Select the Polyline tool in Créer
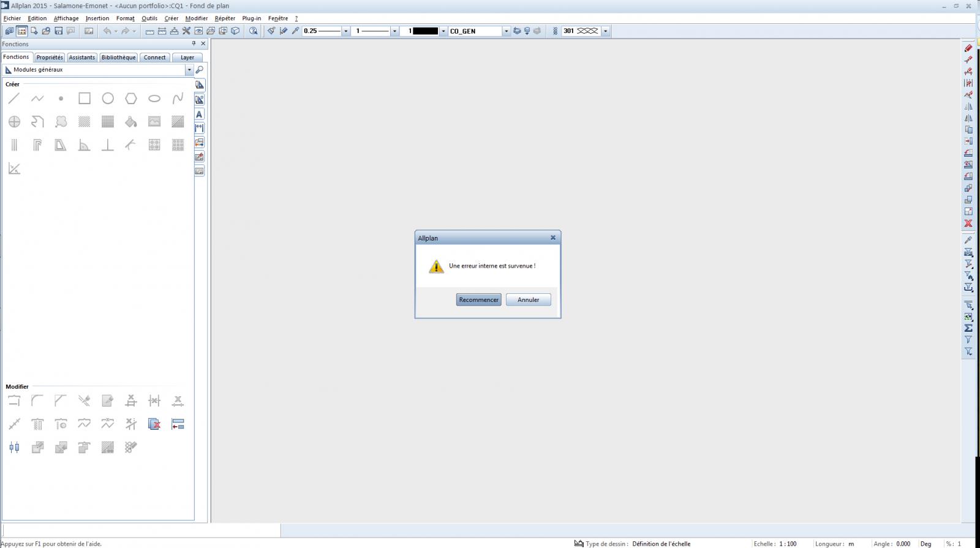 pos(37,99)
